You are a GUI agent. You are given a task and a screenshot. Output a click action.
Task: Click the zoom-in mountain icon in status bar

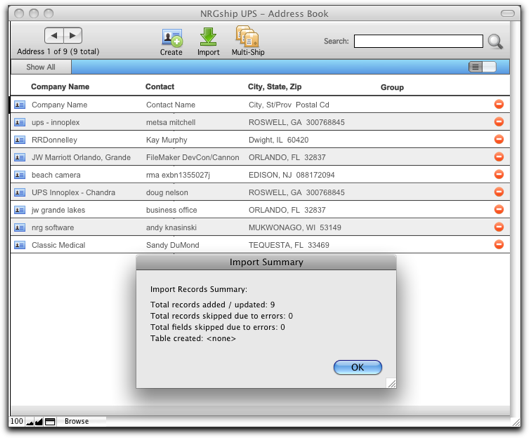(39, 421)
